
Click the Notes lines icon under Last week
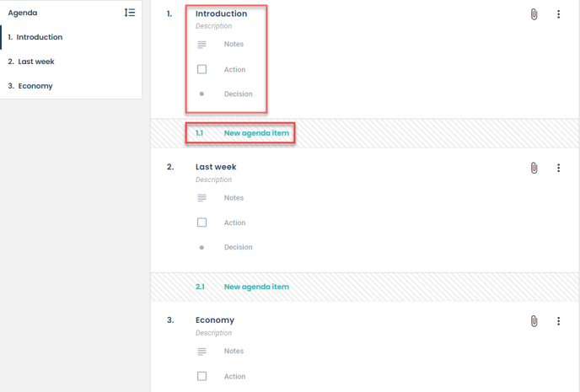[201, 198]
